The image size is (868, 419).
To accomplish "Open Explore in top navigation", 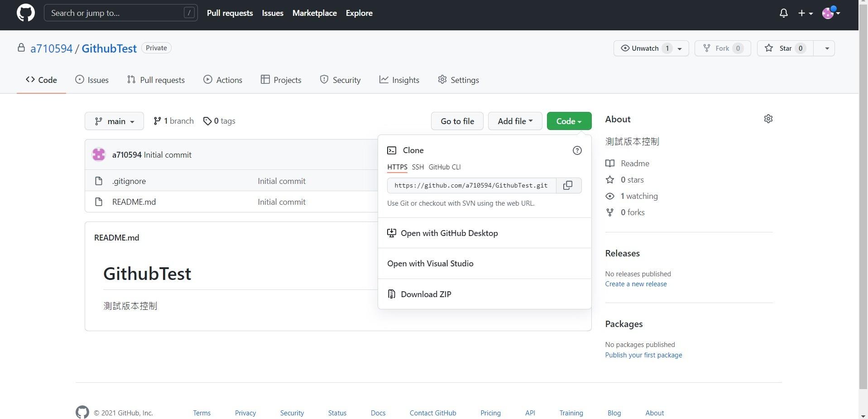I will 359,13.
